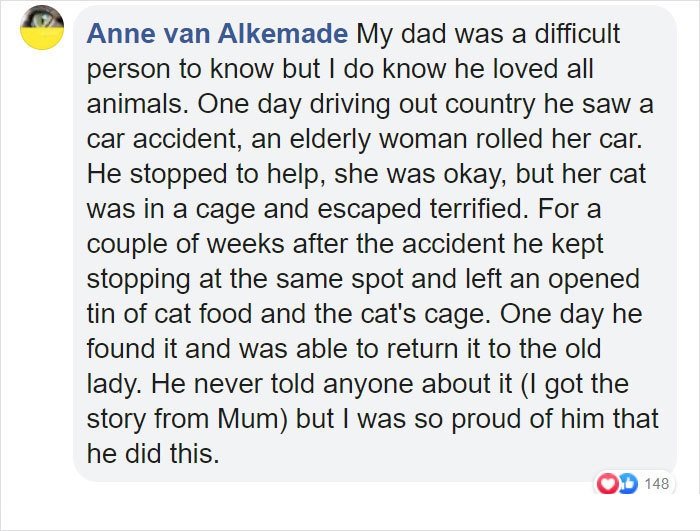Click the phrase "car accident" in the comment
700x531 pixels.
coord(161,138)
